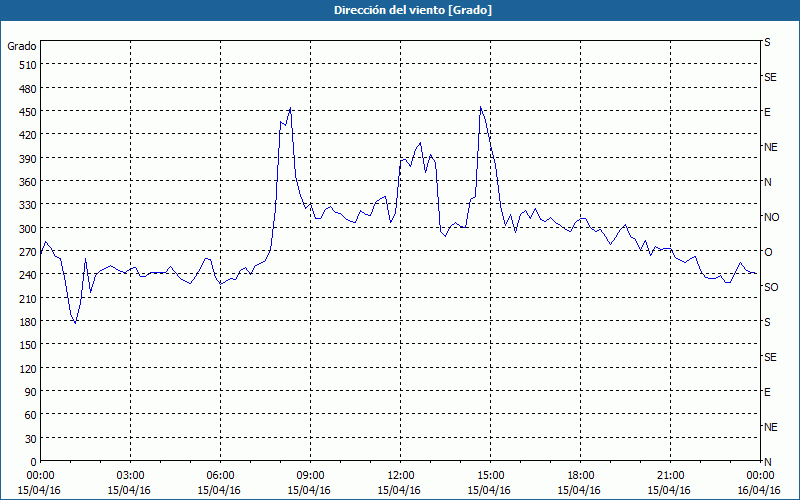Click the 510 value on the degree axis
800x500 pixels.
click(x=28, y=65)
